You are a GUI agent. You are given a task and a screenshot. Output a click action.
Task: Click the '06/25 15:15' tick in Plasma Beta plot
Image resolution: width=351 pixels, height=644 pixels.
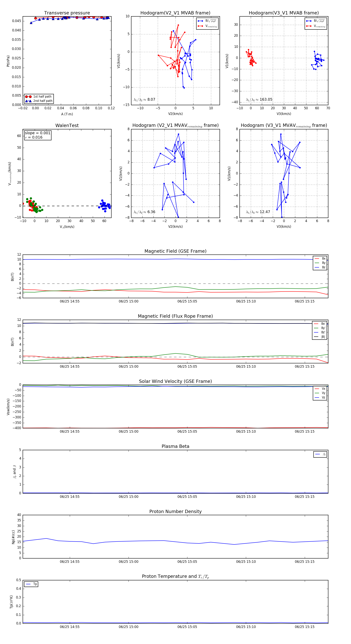(x=305, y=497)
